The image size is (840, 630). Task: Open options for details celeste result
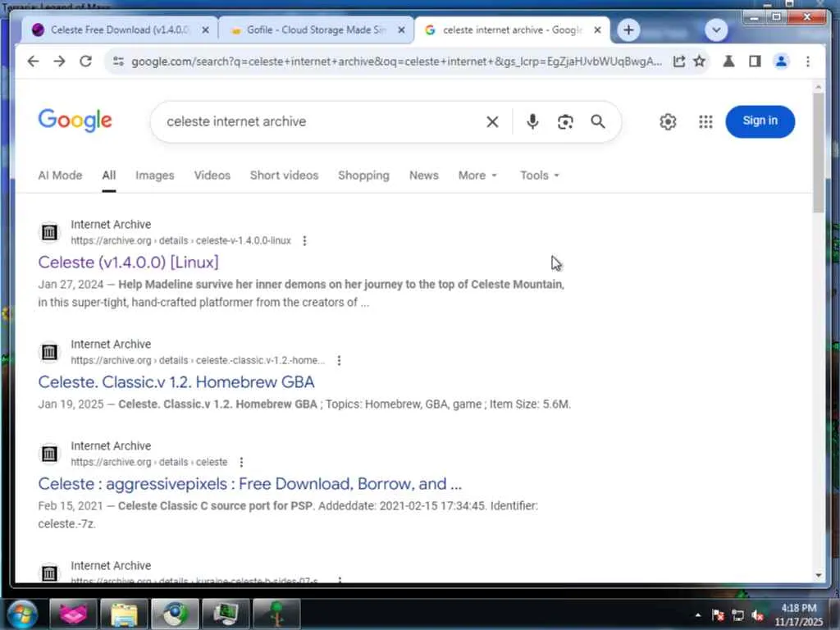(x=241, y=463)
